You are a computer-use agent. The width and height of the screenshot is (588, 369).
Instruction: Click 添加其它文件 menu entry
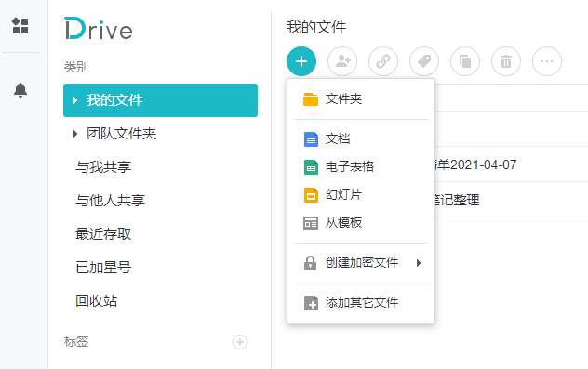[x=361, y=303]
